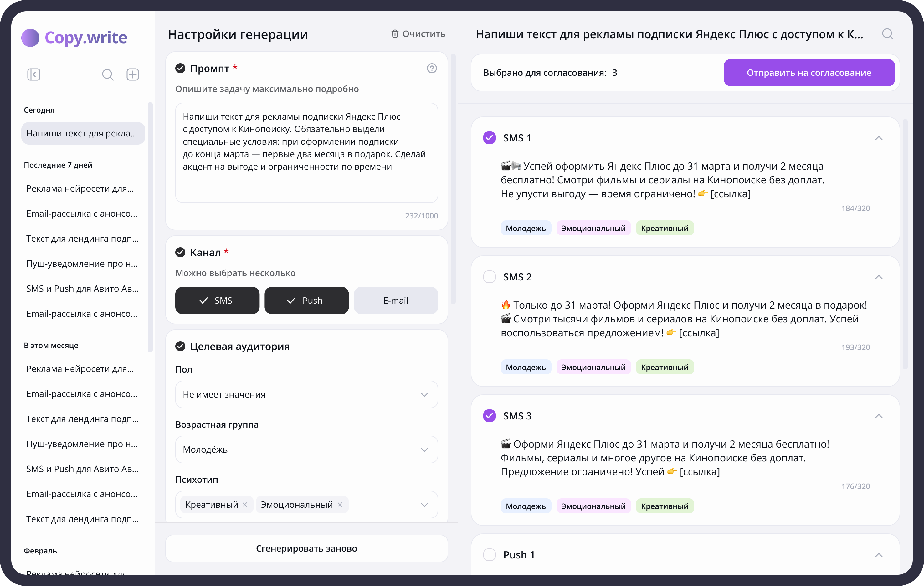Create a new chat with the plus icon
The height and width of the screenshot is (586, 924).
click(133, 74)
